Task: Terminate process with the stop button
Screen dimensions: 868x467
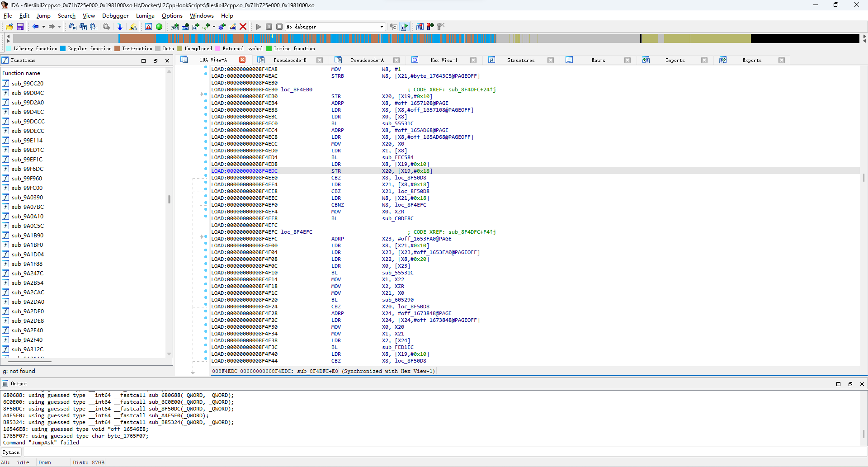Action: [279, 27]
